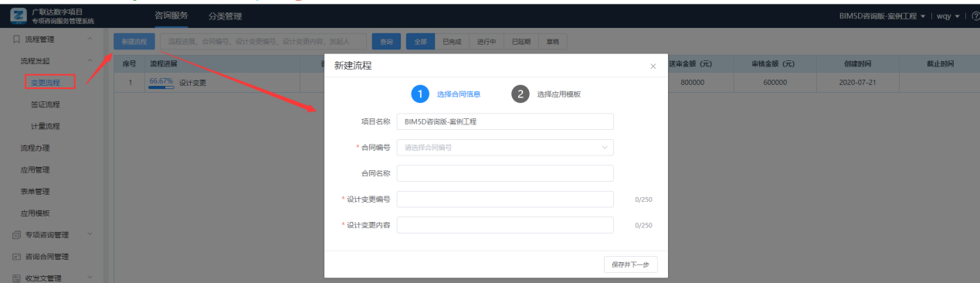This screenshot has width=980, height=283.
Task: Click the 设计变更 cell in row 1
Action: (x=192, y=82)
